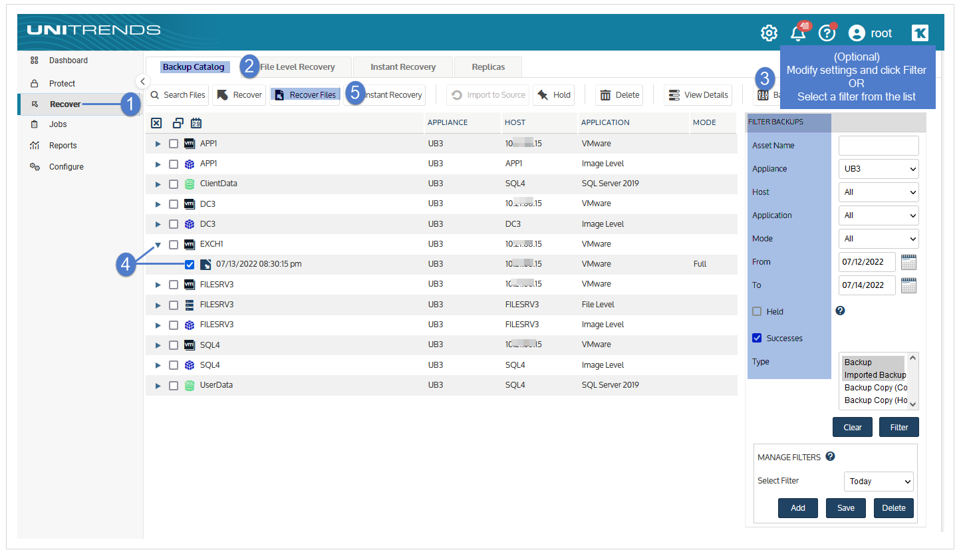Open the Appliance dropdown showing UB3
965x560 pixels.
[879, 169]
